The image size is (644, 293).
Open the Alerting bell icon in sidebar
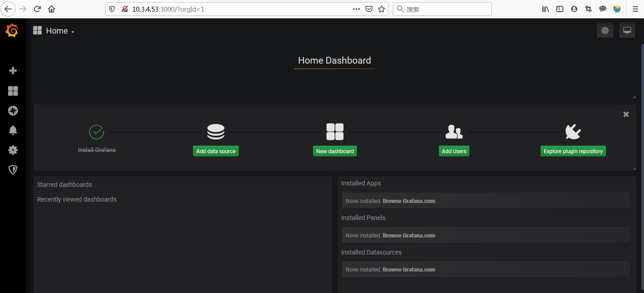13,130
